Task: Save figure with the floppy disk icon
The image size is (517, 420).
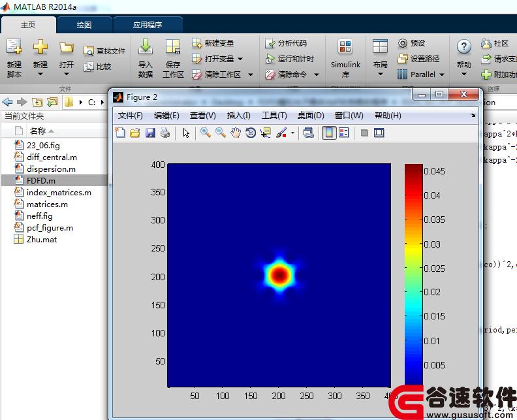Action: click(150, 133)
